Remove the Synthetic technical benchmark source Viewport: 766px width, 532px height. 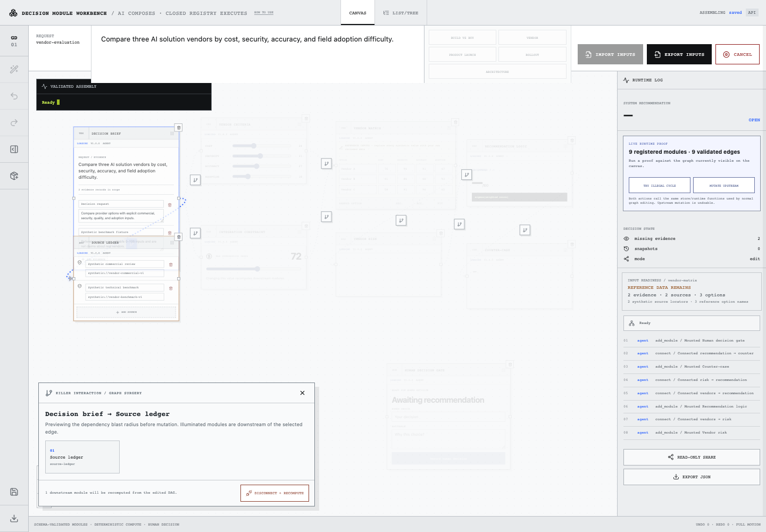pos(171,288)
